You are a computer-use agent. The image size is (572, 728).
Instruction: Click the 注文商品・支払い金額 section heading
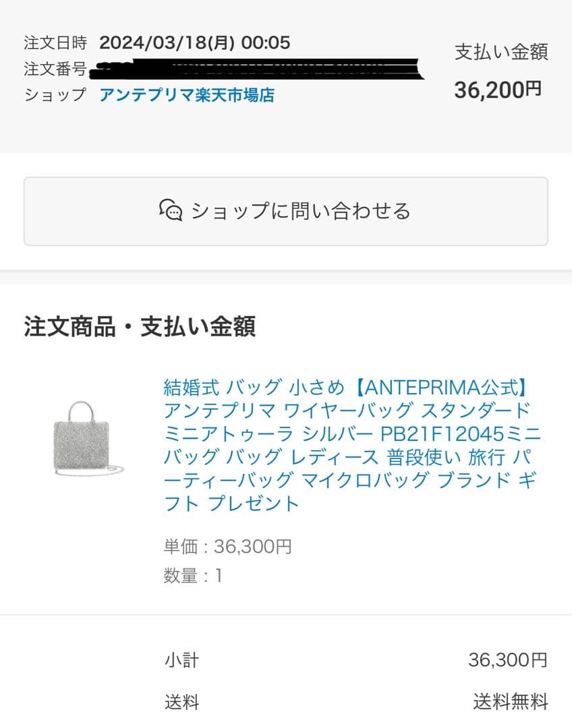[140, 327]
